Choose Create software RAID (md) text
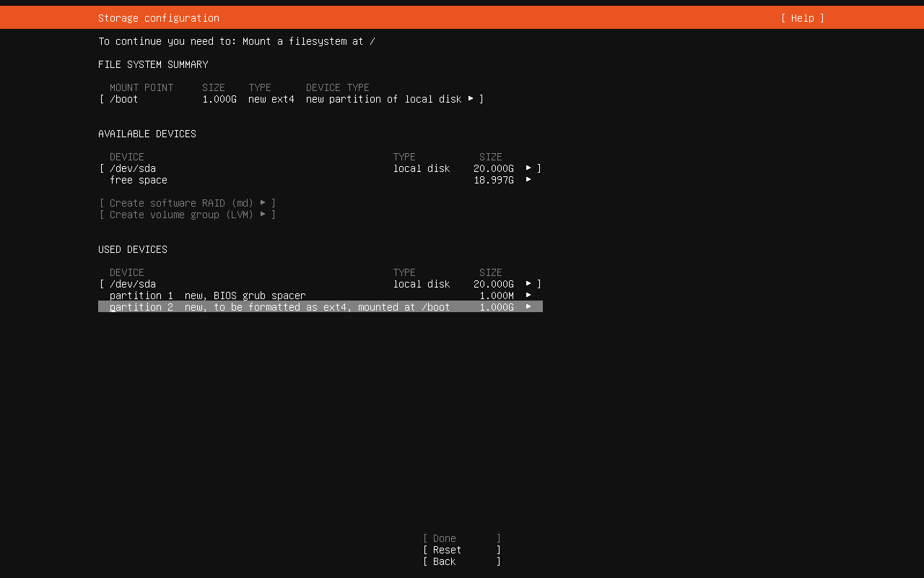 click(180, 203)
